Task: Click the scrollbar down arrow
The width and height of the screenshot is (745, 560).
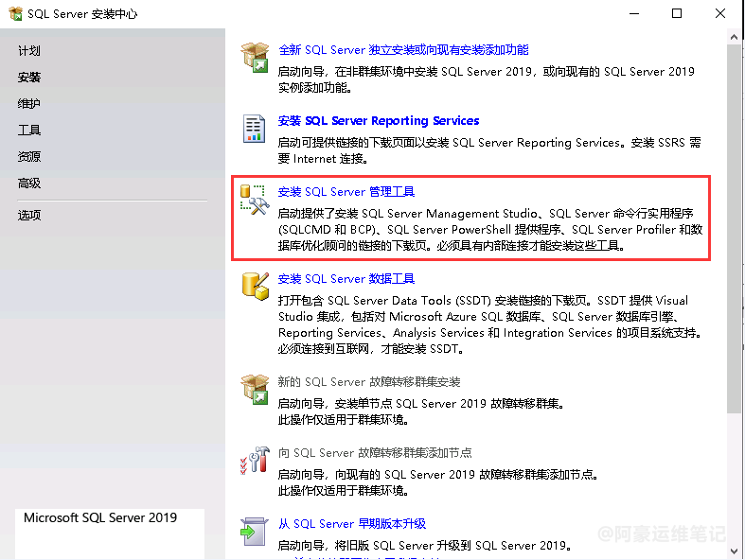Action: (734, 551)
